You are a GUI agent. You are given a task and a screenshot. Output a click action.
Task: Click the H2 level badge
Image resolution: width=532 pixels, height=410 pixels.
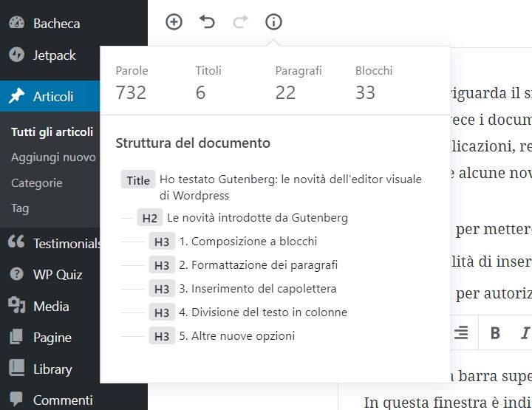click(150, 218)
